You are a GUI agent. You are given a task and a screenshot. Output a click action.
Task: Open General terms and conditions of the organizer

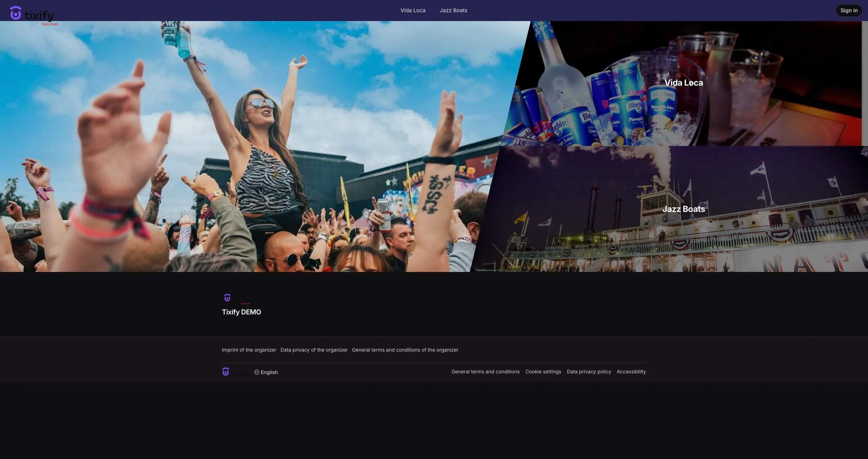coord(405,350)
